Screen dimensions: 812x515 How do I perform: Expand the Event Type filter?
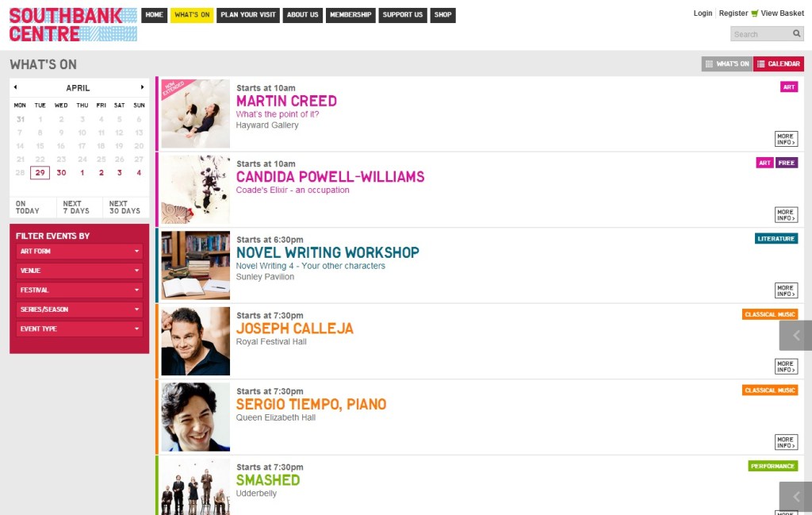coord(79,329)
